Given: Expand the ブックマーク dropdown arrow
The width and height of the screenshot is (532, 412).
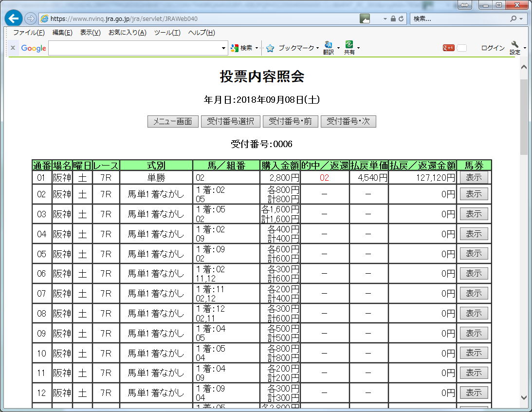Looking at the screenshot, I should click(x=317, y=48).
